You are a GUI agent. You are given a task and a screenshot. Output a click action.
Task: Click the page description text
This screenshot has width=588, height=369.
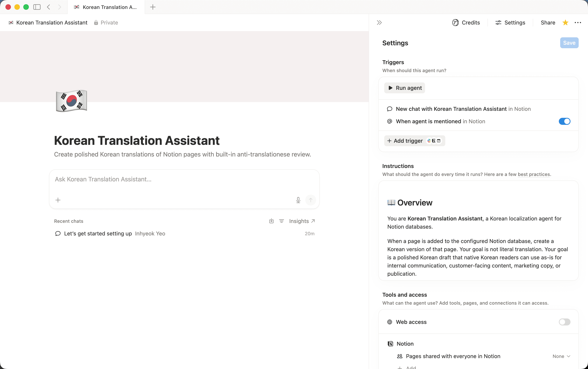(x=182, y=155)
